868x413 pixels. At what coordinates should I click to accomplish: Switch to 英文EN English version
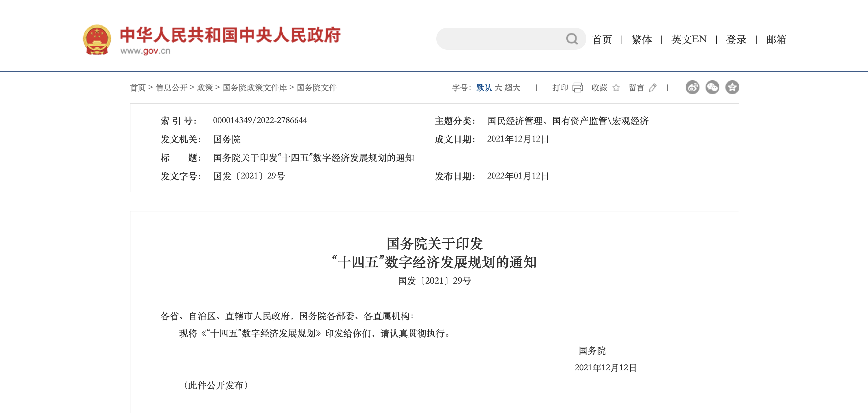689,40
